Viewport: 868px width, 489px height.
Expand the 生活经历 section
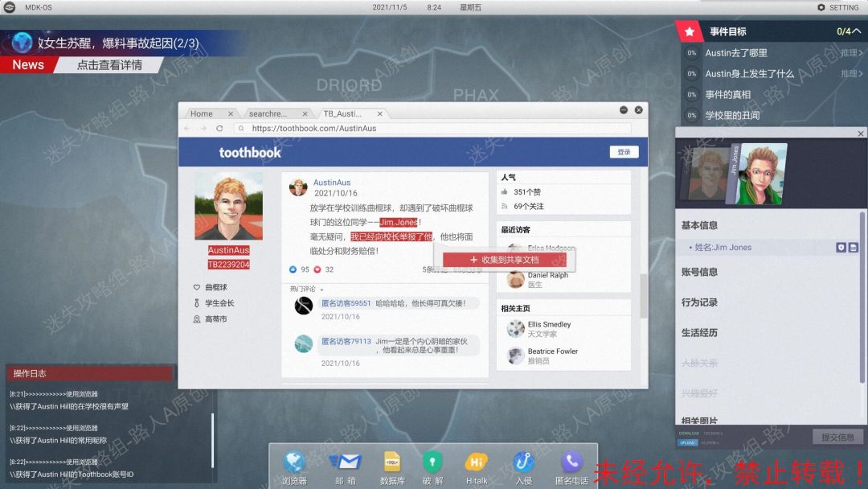point(699,333)
